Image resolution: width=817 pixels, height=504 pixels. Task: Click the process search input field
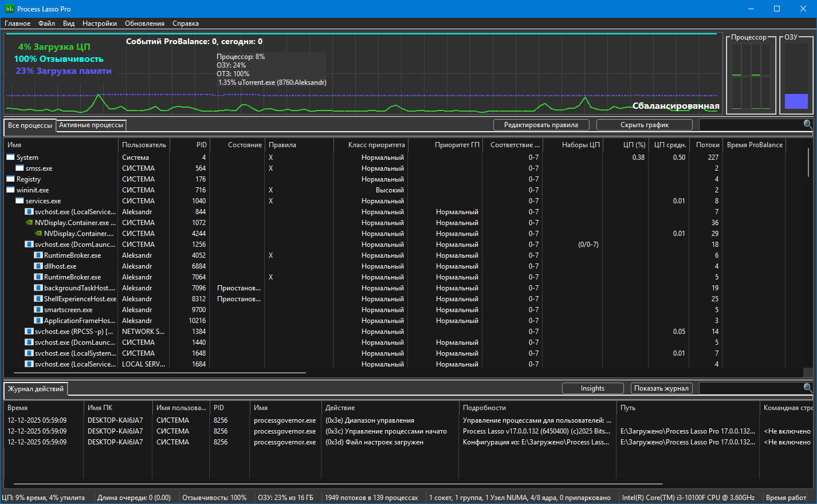coord(750,125)
